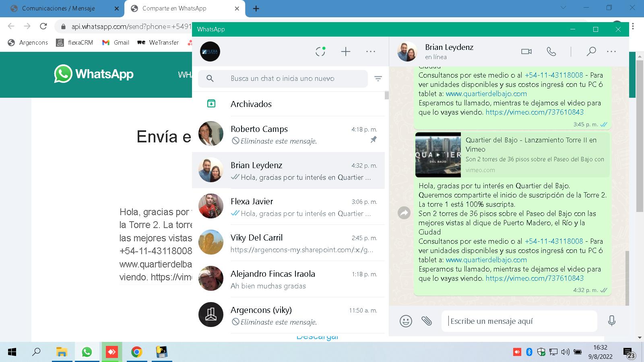Open Windows taskbar search
This screenshot has height=362, width=644.
coord(36,352)
